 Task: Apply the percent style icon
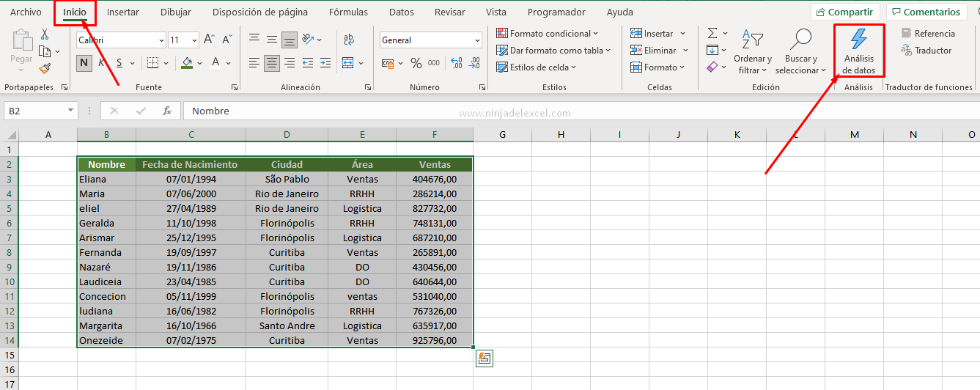pyautogui.click(x=416, y=63)
